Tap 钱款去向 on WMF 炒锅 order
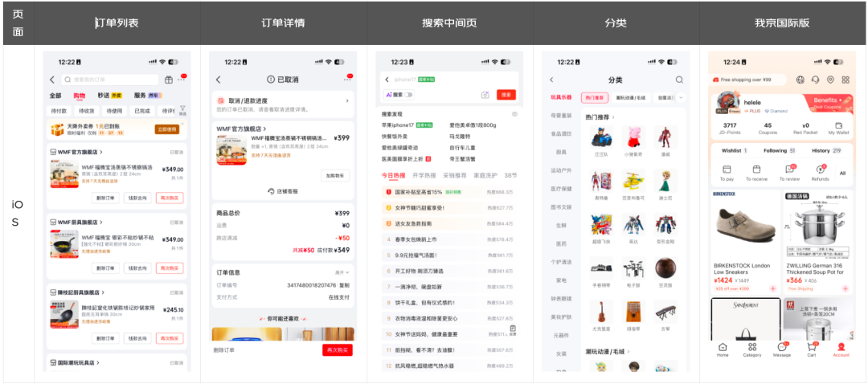Viewport: 868px width, 384px height. (137, 268)
